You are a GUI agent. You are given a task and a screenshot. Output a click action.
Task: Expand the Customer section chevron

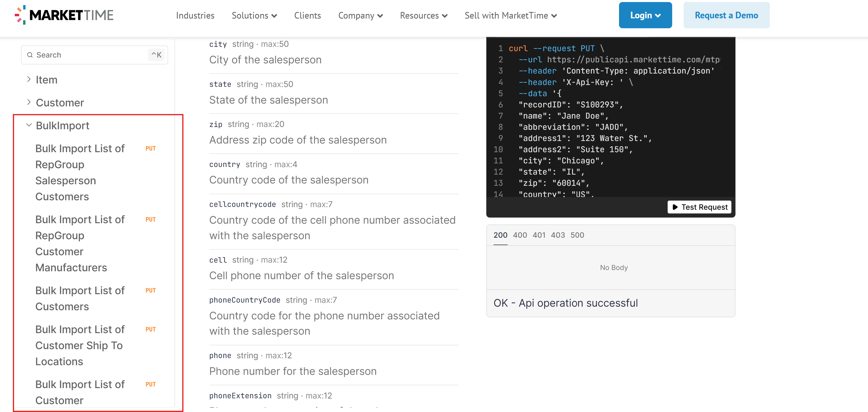tap(29, 102)
